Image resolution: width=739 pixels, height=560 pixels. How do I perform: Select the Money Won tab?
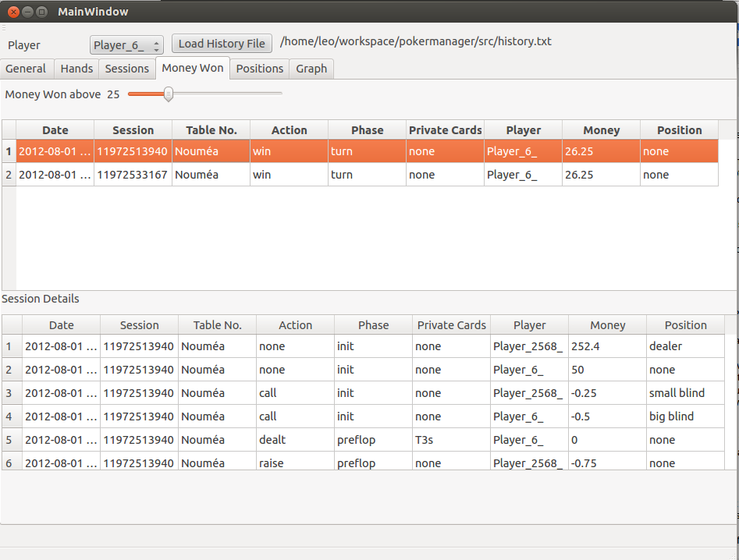pyautogui.click(x=193, y=69)
